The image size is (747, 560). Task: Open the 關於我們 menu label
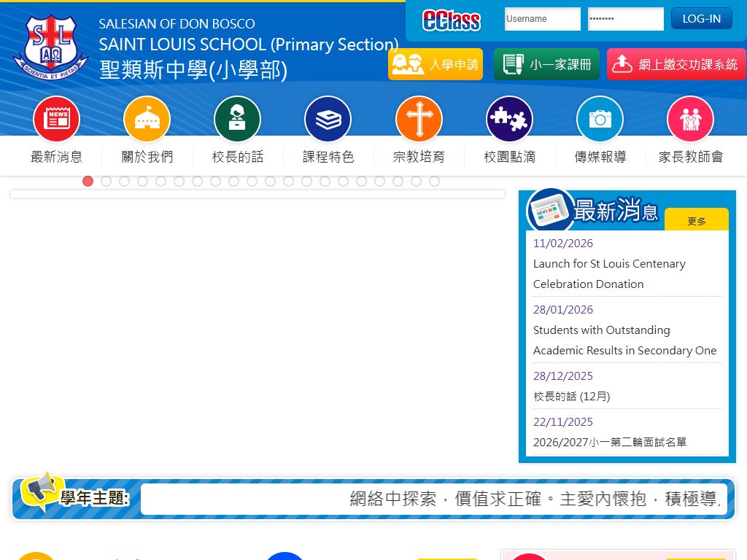147,157
